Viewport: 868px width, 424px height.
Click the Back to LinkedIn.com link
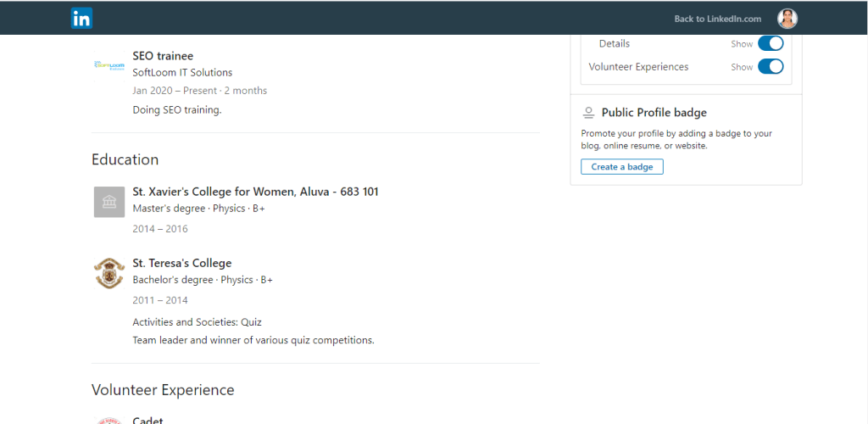tap(717, 19)
